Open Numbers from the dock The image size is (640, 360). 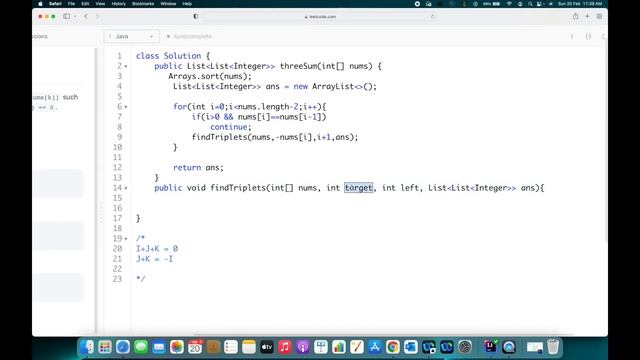338,347
